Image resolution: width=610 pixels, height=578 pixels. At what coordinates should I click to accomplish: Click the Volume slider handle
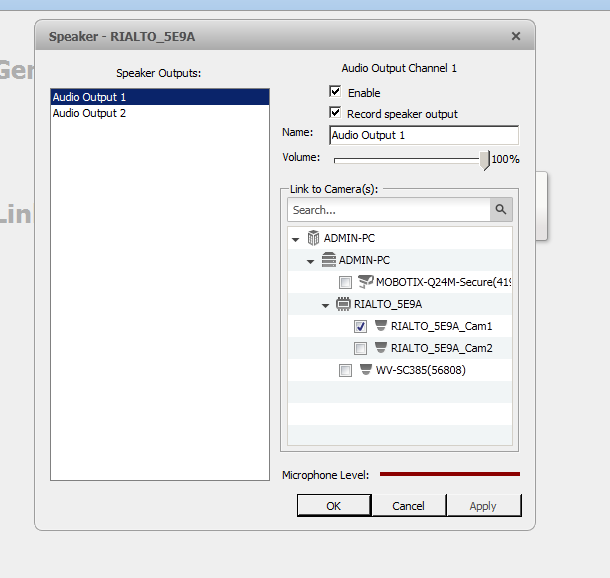point(484,160)
